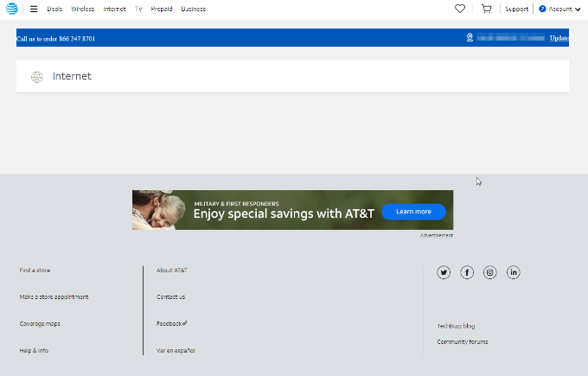Open AT&T Instagram page

click(x=490, y=272)
